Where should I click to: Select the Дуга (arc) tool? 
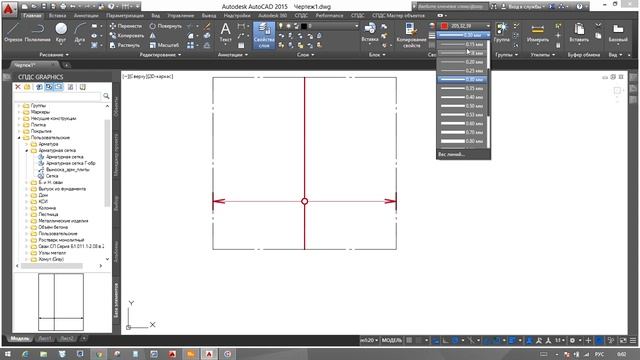click(80, 32)
